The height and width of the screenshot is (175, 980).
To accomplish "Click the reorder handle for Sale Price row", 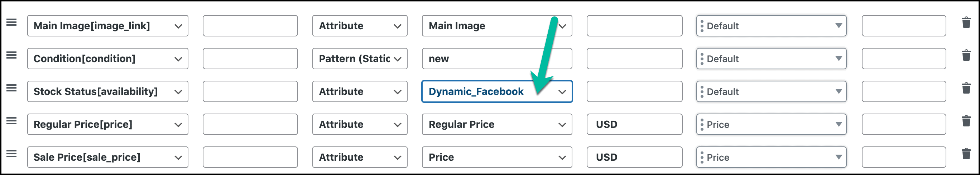I will 11,154.
